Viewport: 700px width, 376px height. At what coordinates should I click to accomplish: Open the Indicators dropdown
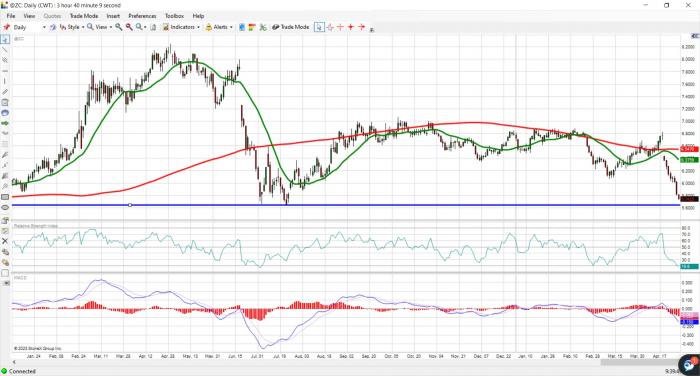pyautogui.click(x=181, y=27)
